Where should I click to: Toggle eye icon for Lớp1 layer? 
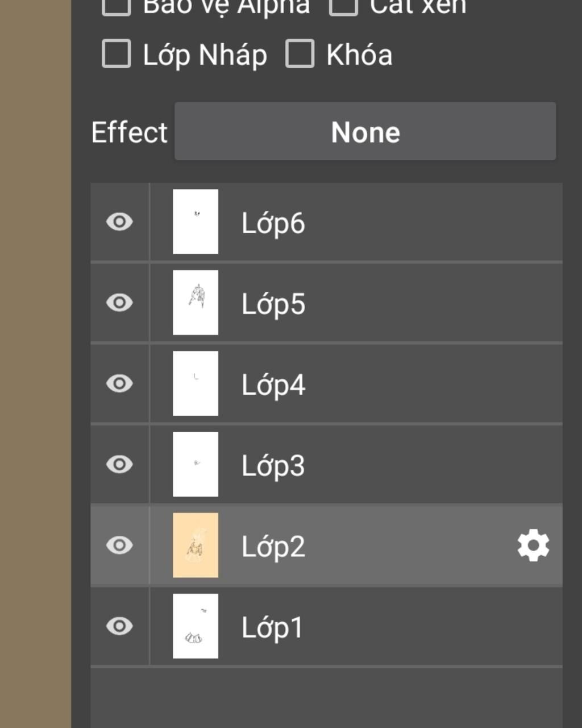coord(119,626)
